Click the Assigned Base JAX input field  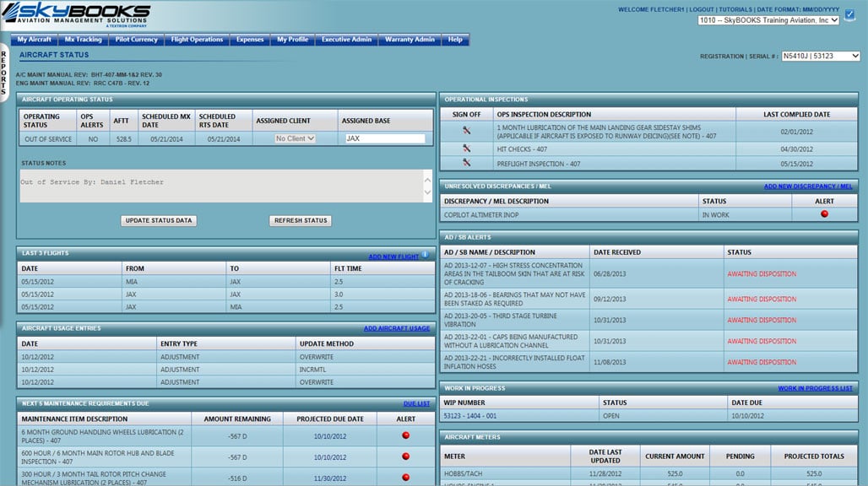[x=385, y=138]
